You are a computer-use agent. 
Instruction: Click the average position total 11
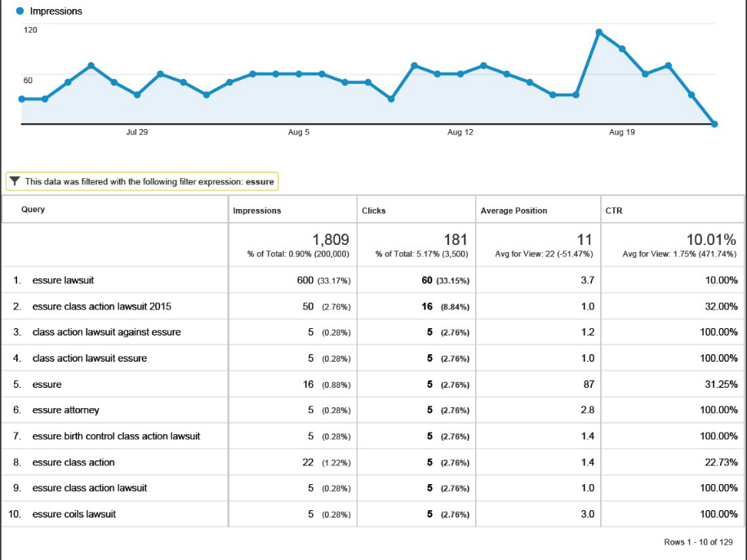[585, 239]
